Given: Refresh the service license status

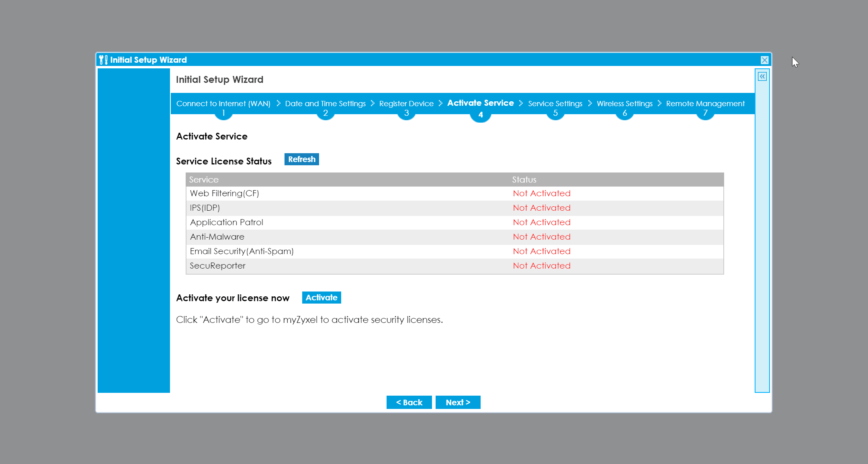Looking at the screenshot, I should coord(301,159).
